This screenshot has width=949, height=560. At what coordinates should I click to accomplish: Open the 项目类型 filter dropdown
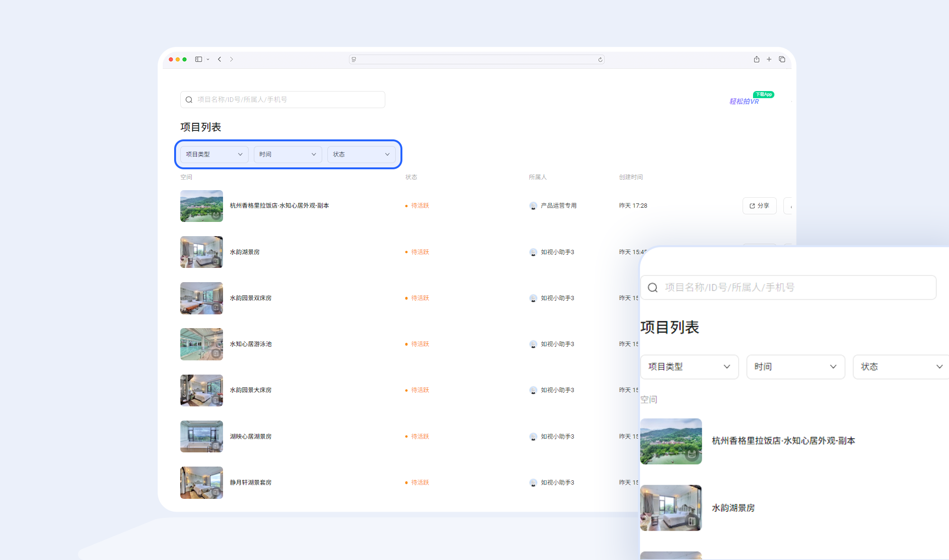click(x=214, y=154)
